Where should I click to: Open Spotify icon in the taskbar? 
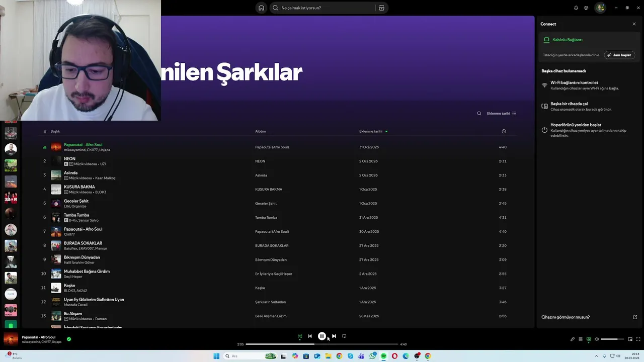pos(383,356)
